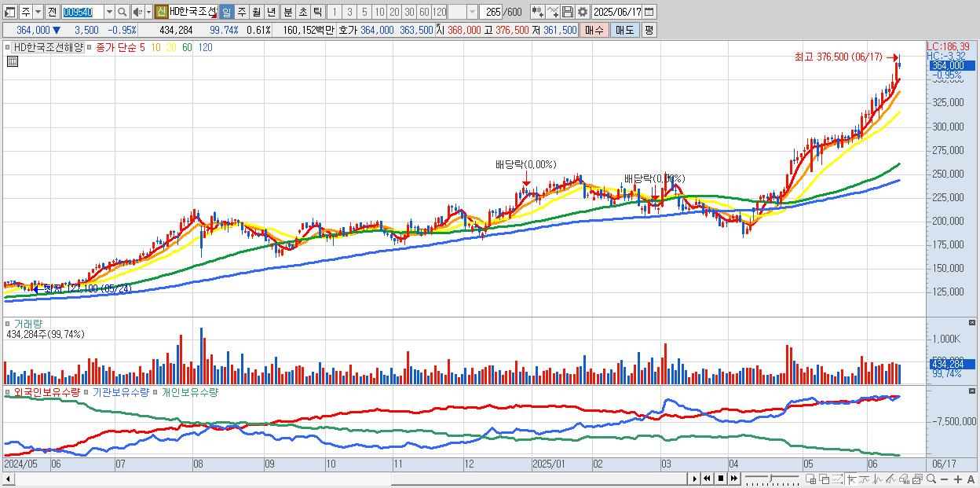Select the 년 yearly period toggle
This screenshot has width=980, height=488.
[271, 12]
